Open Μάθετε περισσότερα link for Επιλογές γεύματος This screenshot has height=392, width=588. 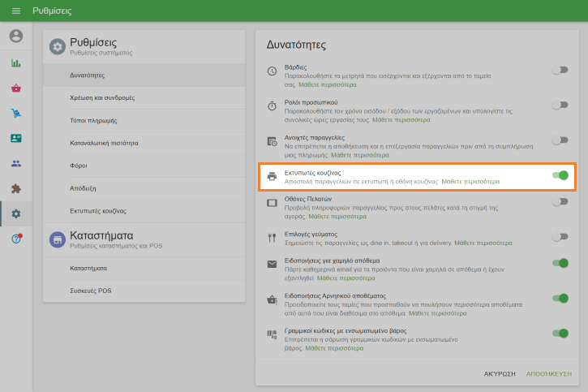coord(483,242)
